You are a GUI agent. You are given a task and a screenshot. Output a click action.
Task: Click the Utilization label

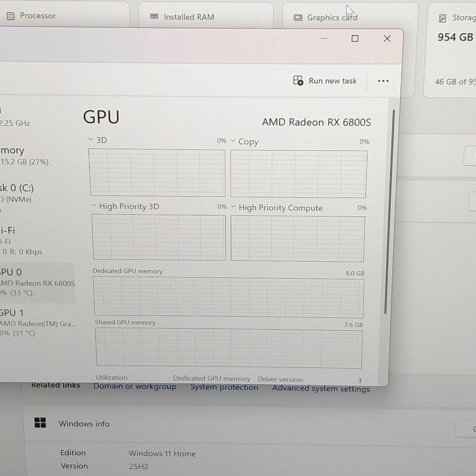coord(112,378)
